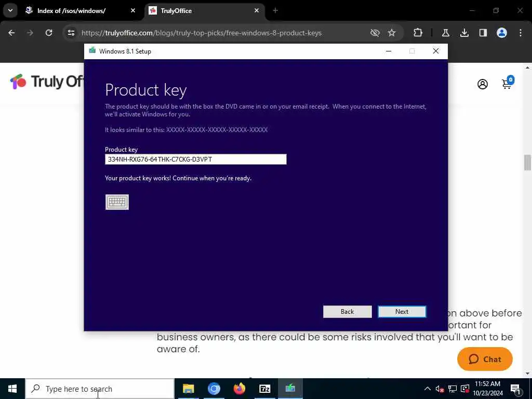Close the Windows 8.1 Setup window
The width and height of the screenshot is (532, 399).
pos(436,51)
